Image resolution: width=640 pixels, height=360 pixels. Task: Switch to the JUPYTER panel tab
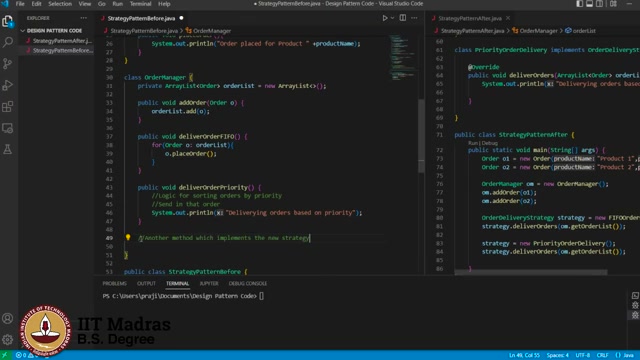point(209,283)
